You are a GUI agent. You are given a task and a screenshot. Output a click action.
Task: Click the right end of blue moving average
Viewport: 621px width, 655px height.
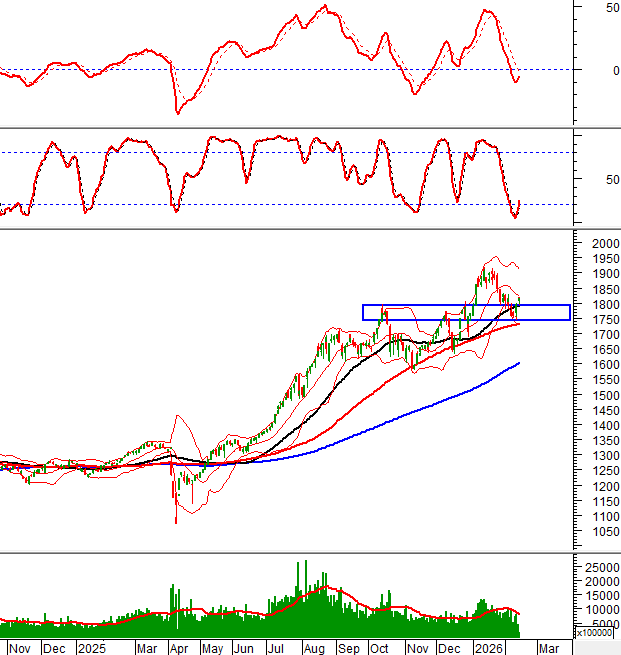(519, 363)
